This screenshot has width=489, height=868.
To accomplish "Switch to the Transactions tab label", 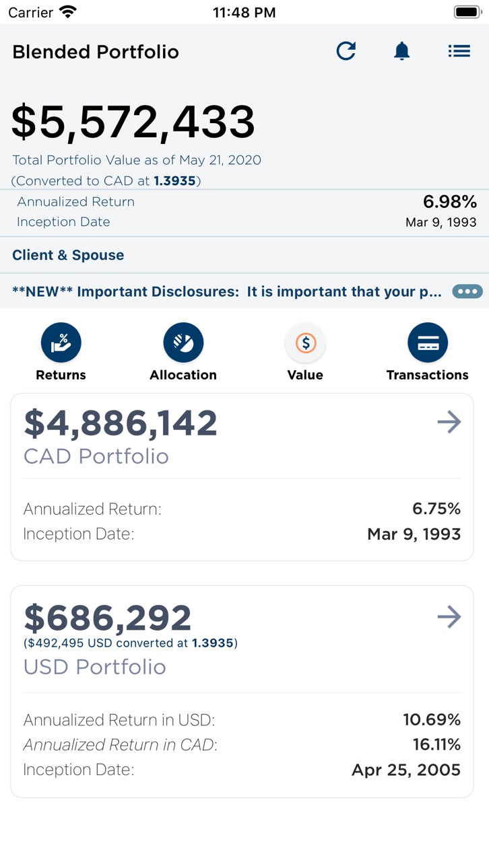I will point(428,375).
